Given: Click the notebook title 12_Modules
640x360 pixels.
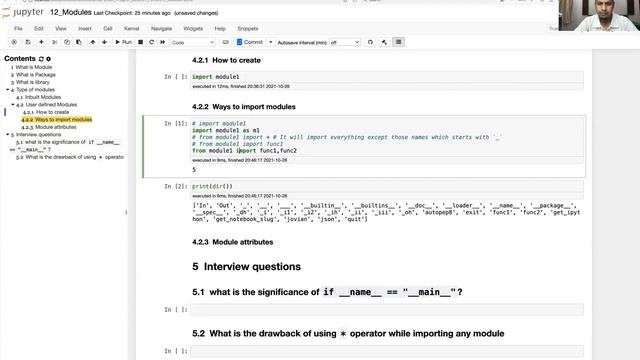Looking at the screenshot, I should tap(71, 12).
